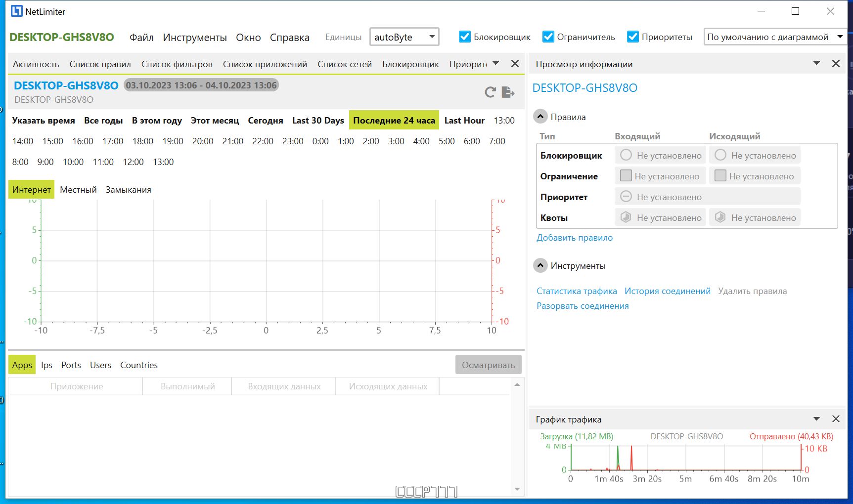The width and height of the screenshot is (853, 504).
Task: Click the export data icon
Action: coord(508,92)
